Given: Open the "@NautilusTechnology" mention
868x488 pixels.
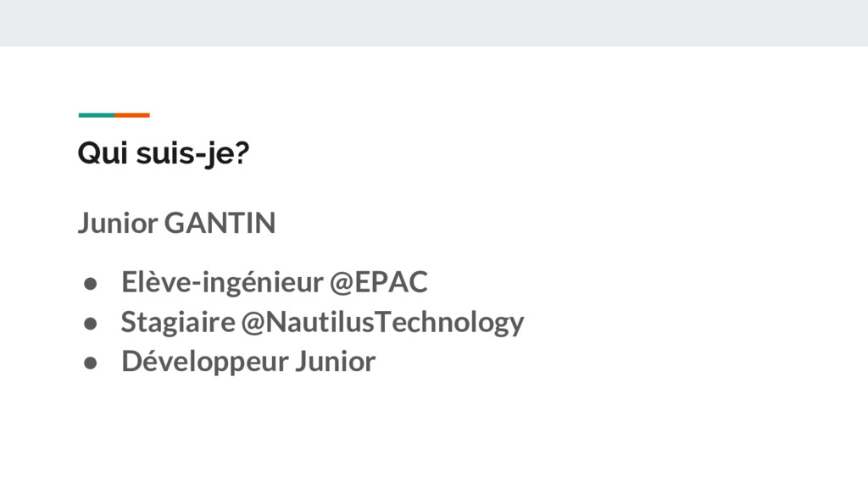Looking at the screenshot, I should [x=382, y=323].
